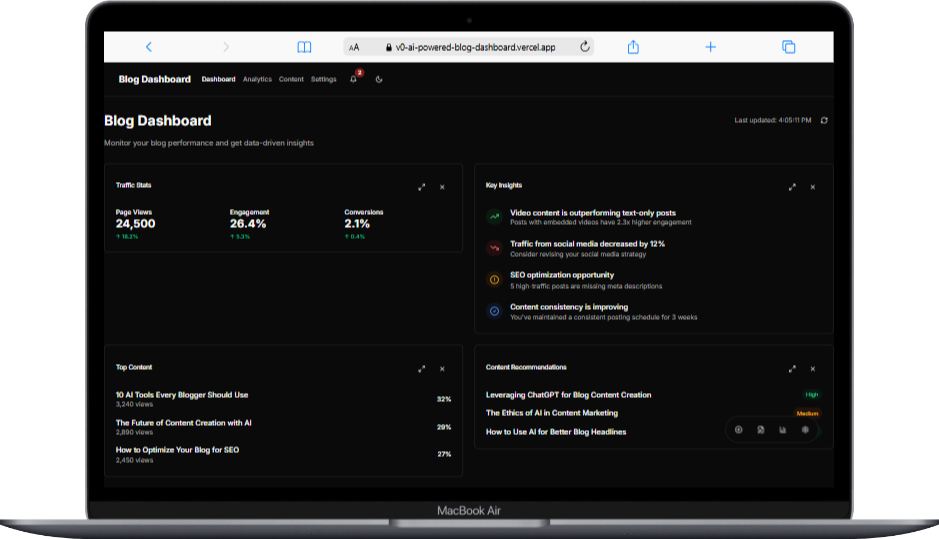The width and height of the screenshot is (939, 539).
Task: Expand the Top Content card
Action: (x=422, y=368)
